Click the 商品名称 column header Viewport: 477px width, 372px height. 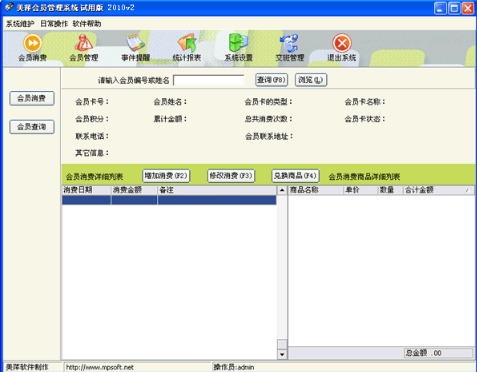click(x=316, y=190)
